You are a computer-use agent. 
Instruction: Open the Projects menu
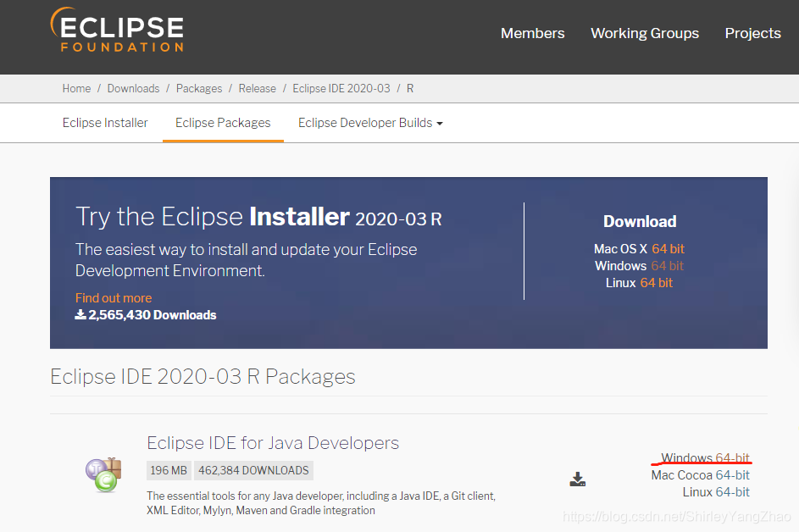click(x=752, y=33)
